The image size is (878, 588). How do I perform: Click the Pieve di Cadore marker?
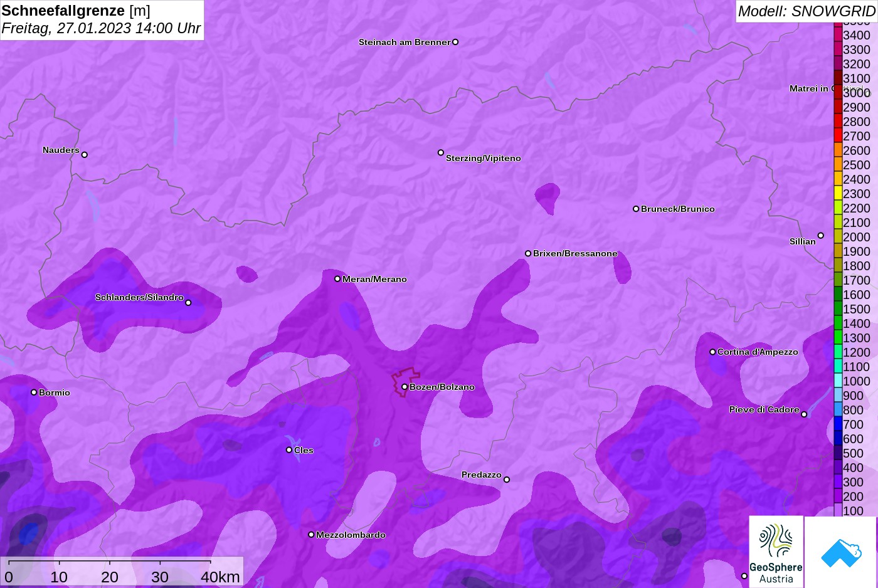tap(804, 414)
